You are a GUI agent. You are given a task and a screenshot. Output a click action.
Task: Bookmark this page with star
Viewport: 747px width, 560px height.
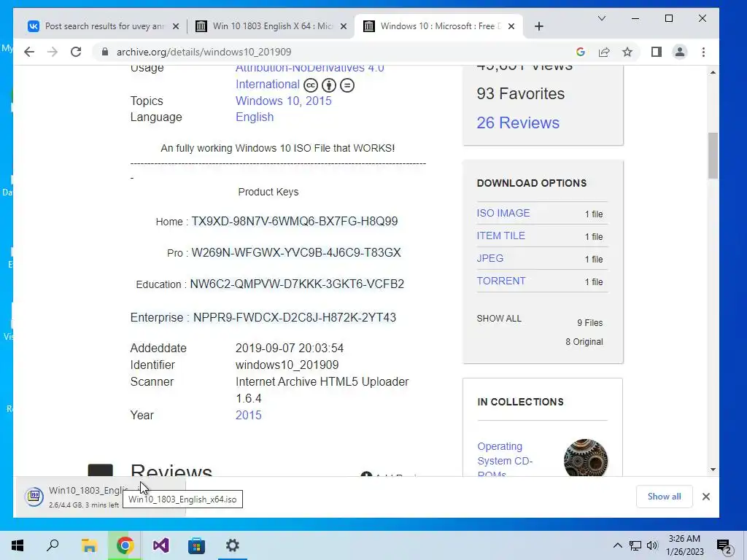[627, 52]
